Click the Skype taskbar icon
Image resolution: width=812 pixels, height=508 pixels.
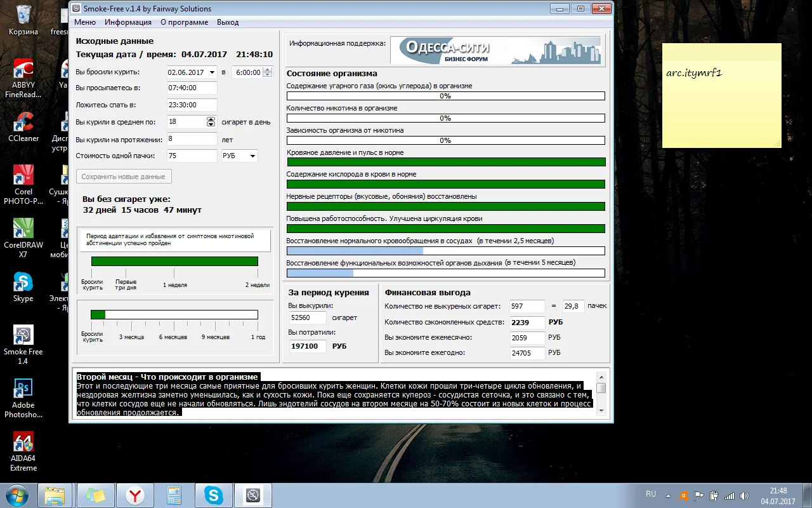click(x=213, y=495)
